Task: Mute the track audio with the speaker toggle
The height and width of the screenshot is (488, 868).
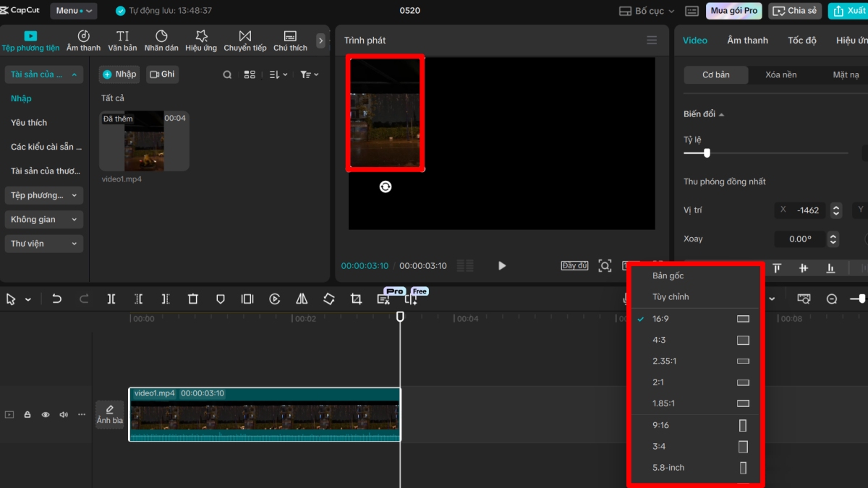Action: [62, 414]
